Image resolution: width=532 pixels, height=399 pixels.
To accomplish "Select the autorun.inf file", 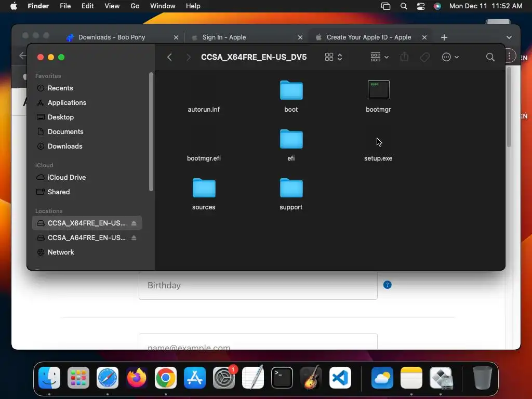I will tap(204, 109).
